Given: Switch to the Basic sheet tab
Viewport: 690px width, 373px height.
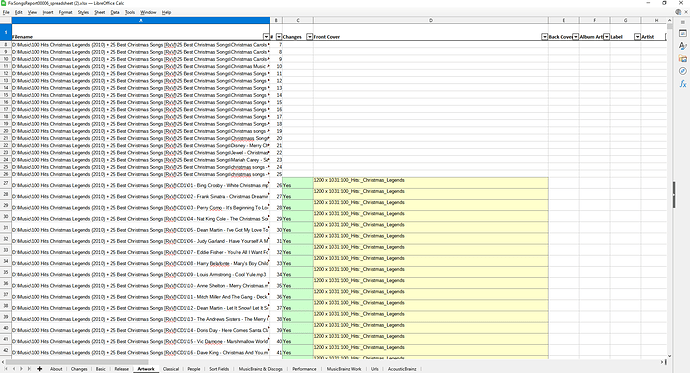Looking at the screenshot, I should point(101,369).
